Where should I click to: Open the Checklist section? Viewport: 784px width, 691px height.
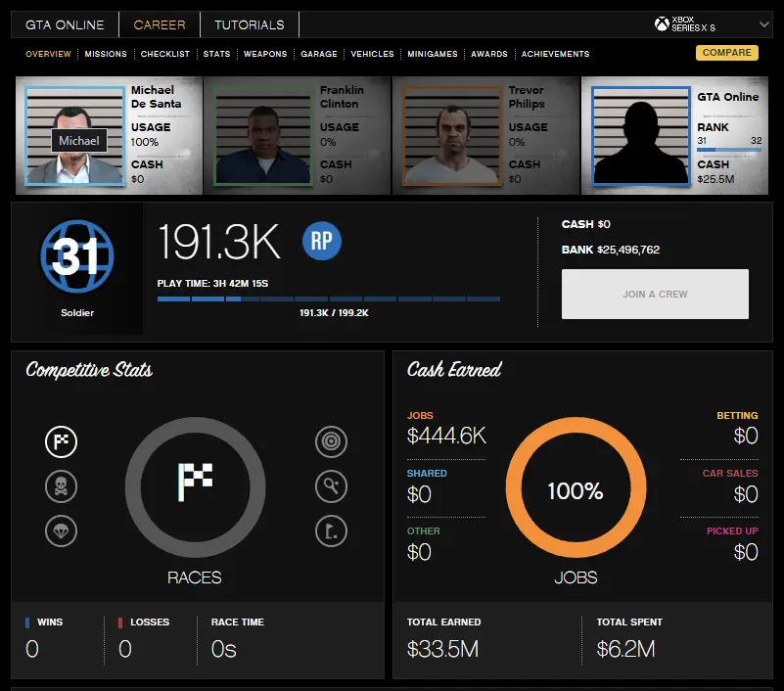pyautogui.click(x=165, y=54)
